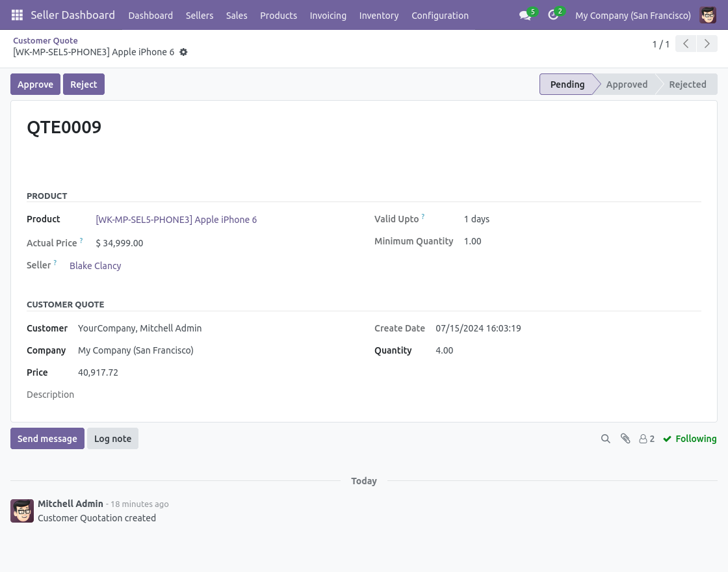The height and width of the screenshot is (572, 728).
Task: Open the apps grid menu
Action: [17, 15]
